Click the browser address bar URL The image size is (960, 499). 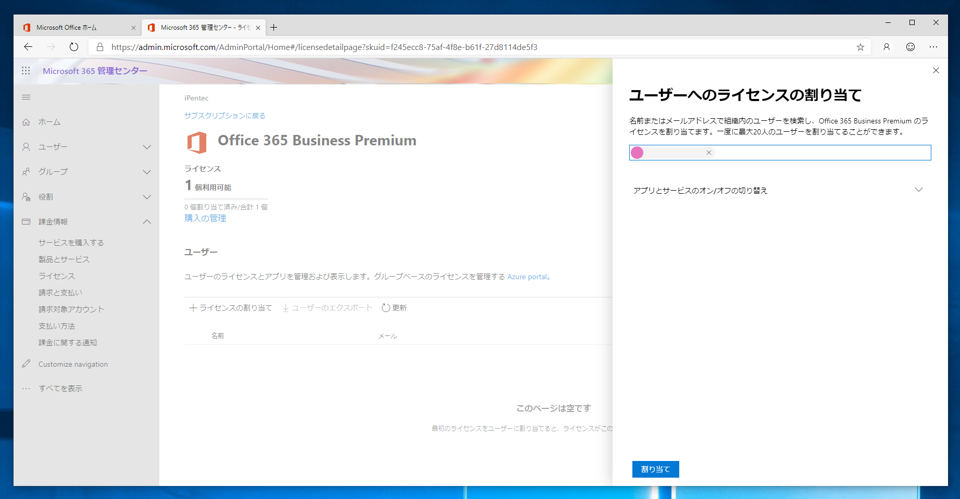[324, 47]
